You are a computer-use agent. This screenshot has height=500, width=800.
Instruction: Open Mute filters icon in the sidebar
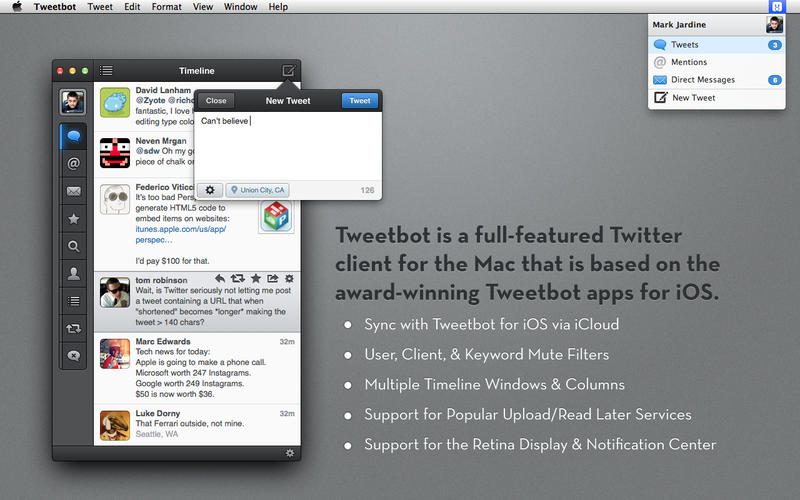(73, 354)
